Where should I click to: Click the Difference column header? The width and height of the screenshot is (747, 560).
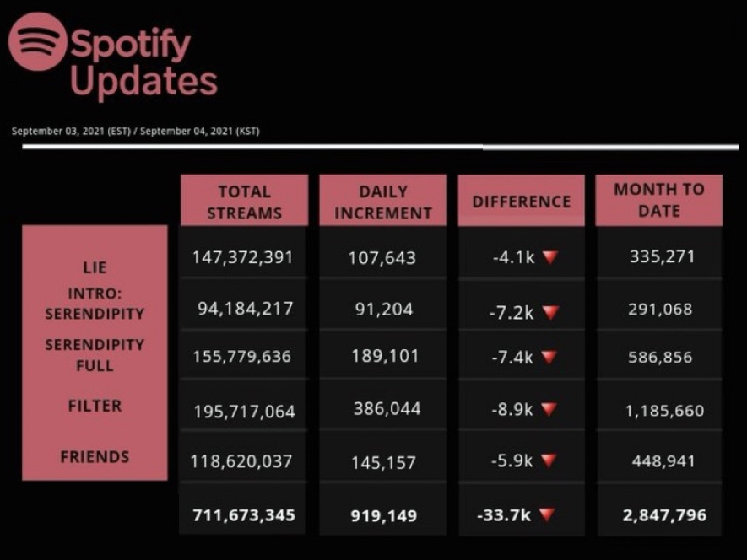pos(521,202)
